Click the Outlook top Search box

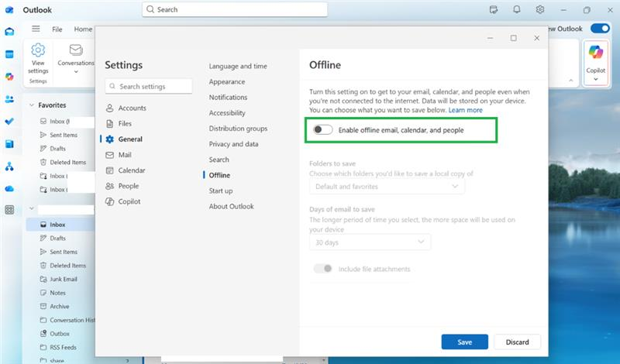click(x=235, y=9)
